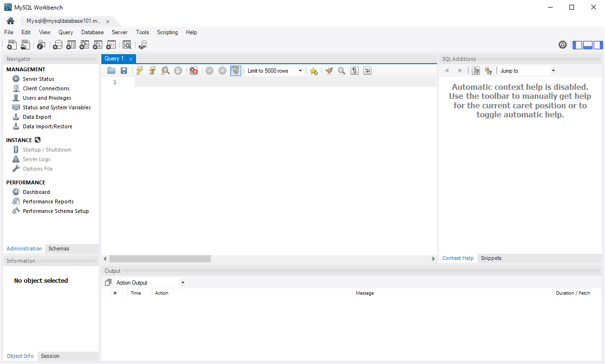This screenshot has width=605, height=364.
Task: Open the Database menu
Action: (x=92, y=32)
